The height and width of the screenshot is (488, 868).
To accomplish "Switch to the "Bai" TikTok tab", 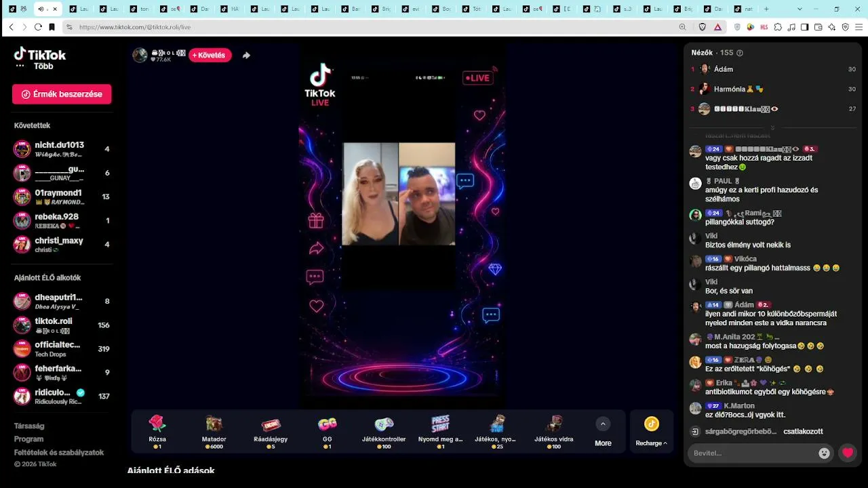I will click(353, 9).
